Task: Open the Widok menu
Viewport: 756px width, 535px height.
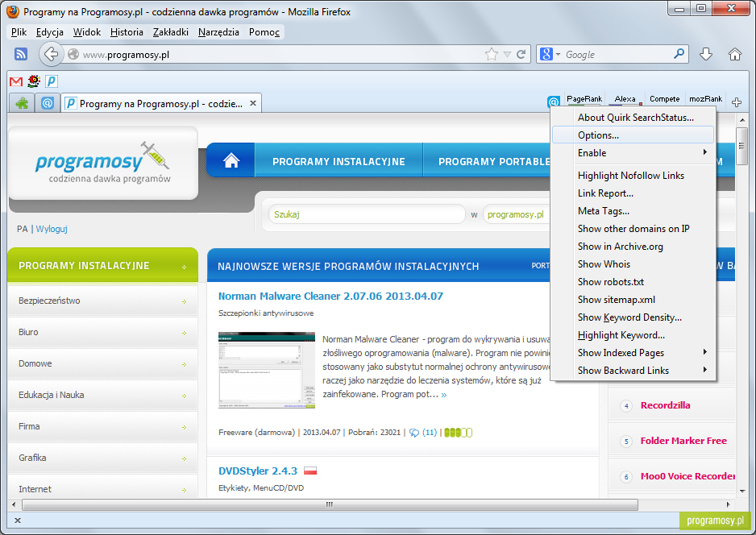Action: point(87,31)
